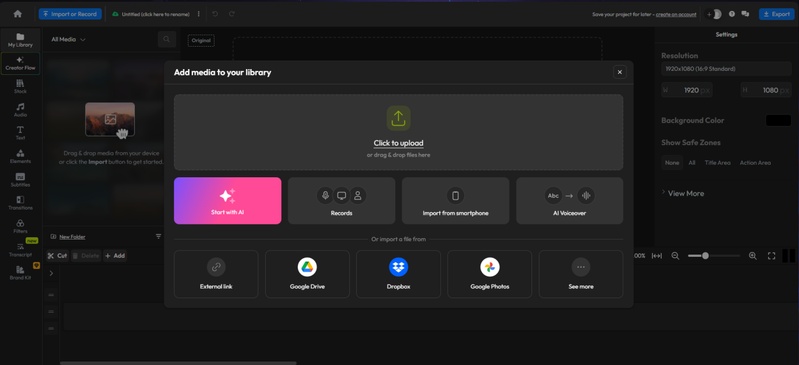Click the add collaborator avatar icon
The width and height of the screenshot is (799, 365).
click(714, 14)
